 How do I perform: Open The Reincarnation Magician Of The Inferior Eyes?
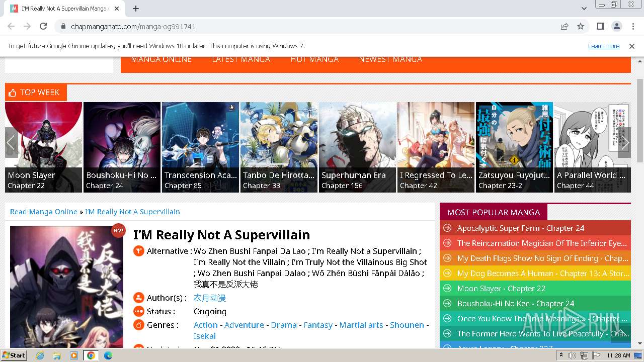click(x=542, y=243)
